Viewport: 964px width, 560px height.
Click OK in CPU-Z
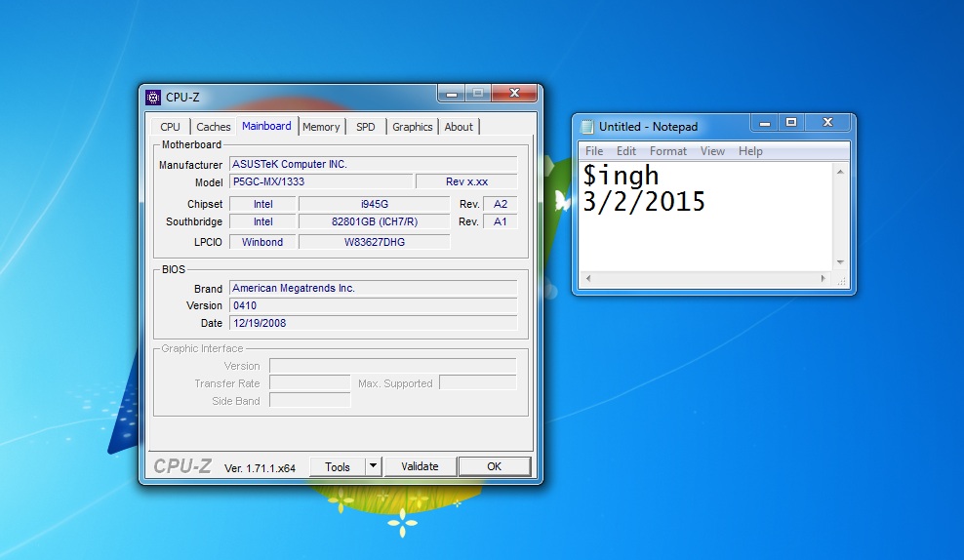point(495,466)
